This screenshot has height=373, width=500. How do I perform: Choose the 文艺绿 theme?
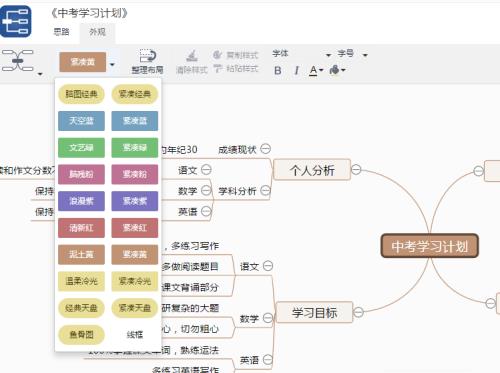81,148
